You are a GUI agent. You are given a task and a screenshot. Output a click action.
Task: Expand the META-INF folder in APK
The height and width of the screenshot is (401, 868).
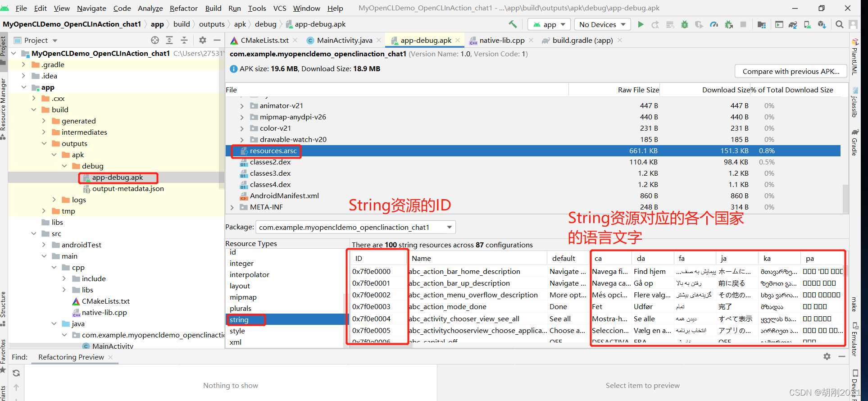[x=232, y=207]
